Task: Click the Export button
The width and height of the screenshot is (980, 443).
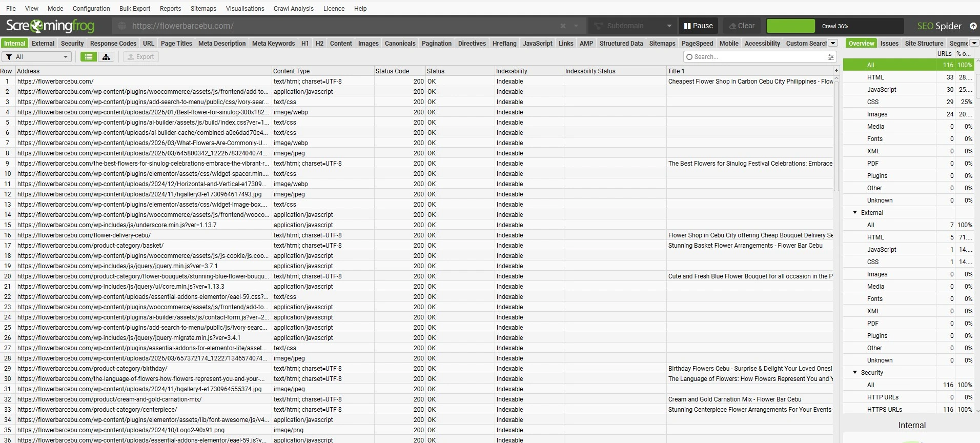Action: [x=141, y=57]
